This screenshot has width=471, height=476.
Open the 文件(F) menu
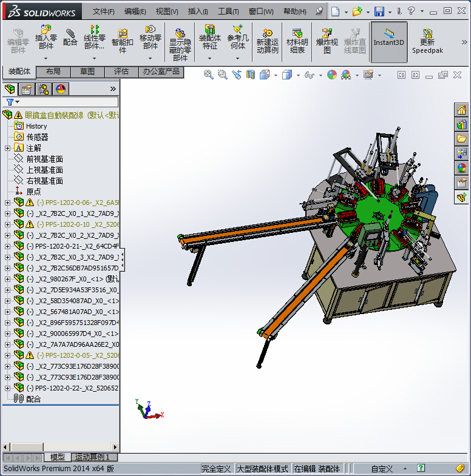[x=103, y=12]
